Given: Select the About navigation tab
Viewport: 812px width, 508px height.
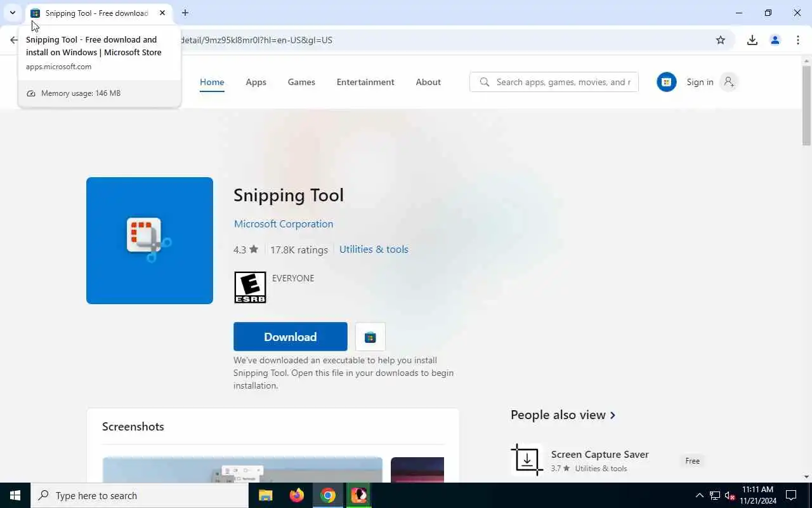Looking at the screenshot, I should click(x=428, y=82).
